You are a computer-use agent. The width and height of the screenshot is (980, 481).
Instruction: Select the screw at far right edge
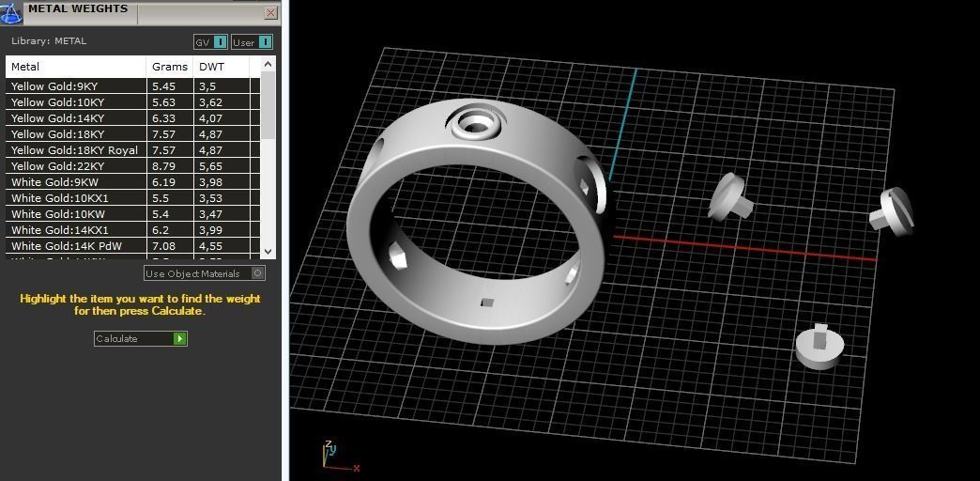tap(893, 212)
